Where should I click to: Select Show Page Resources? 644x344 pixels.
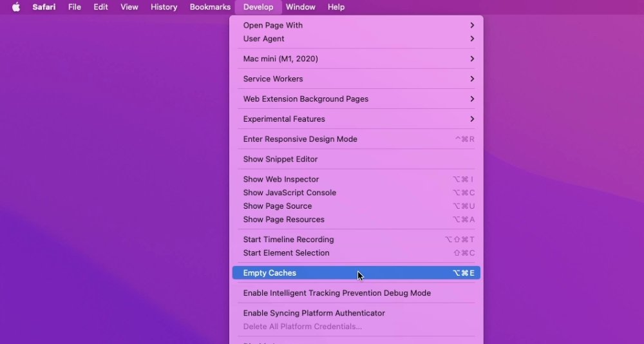click(356, 220)
